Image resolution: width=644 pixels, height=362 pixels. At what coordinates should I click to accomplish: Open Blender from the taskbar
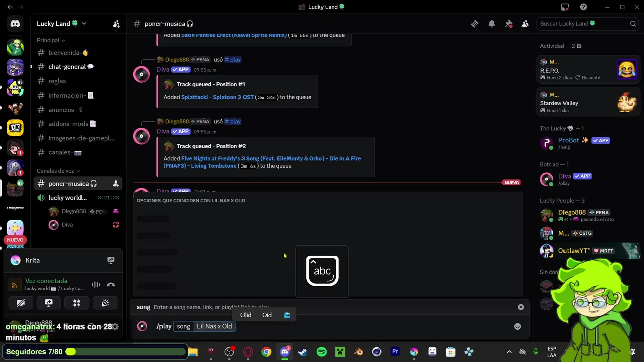coord(358,352)
